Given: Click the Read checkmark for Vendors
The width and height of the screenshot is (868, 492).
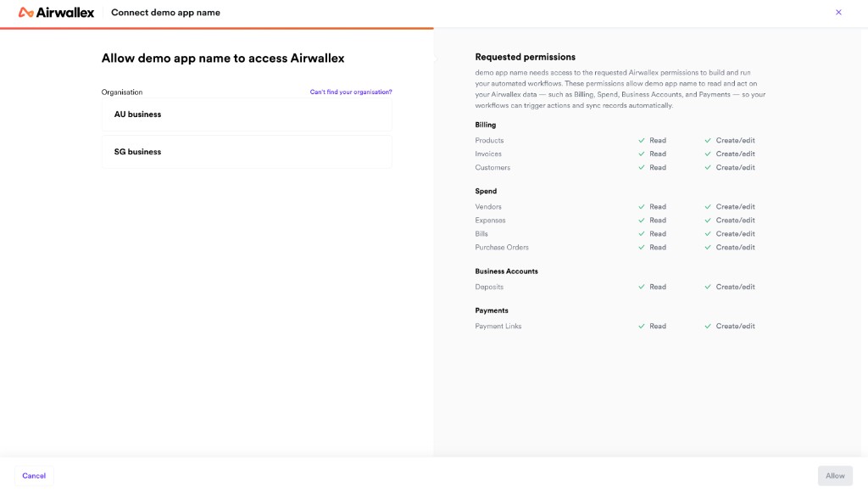Looking at the screenshot, I should (x=641, y=207).
